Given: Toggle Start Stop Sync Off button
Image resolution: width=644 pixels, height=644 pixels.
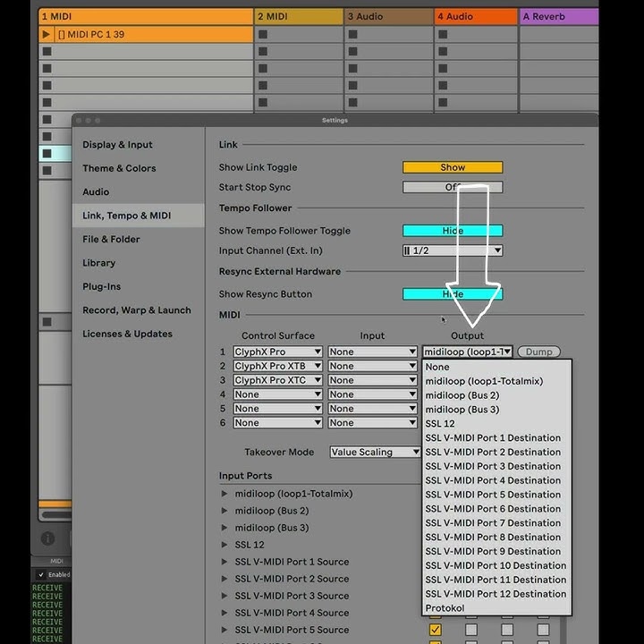Looking at the screenshot, I should [x=453, y=187].
